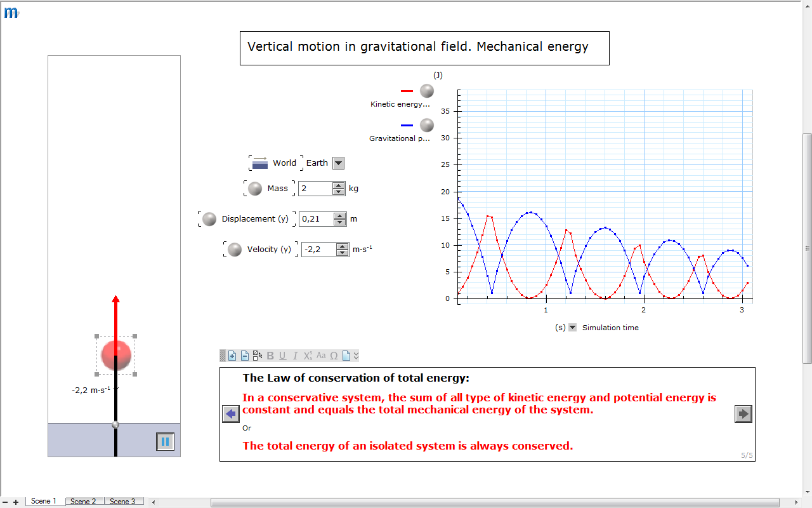The width and height of the screenshot is (812, 508).
Task: Click the Mass sphere icon
Action: [255, 189]
